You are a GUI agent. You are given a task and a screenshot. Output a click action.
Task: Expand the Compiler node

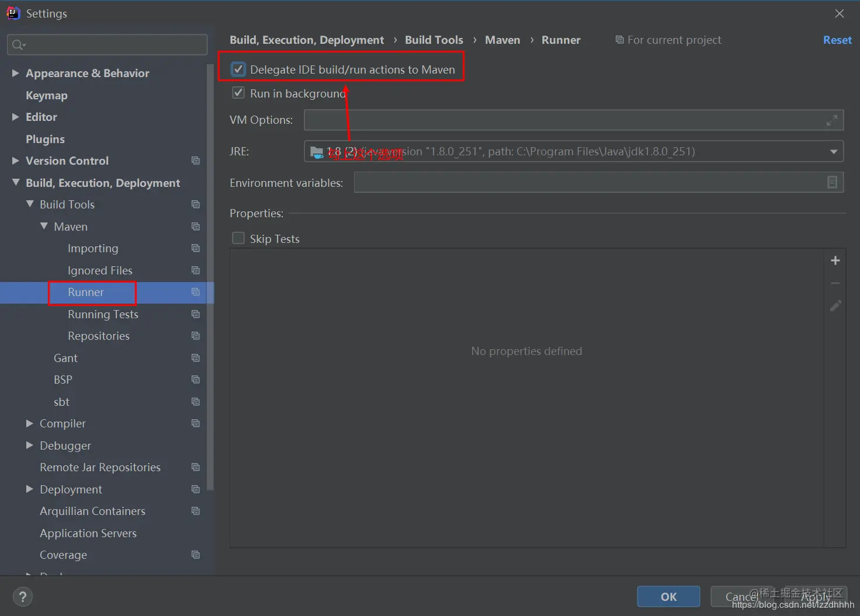30,423
